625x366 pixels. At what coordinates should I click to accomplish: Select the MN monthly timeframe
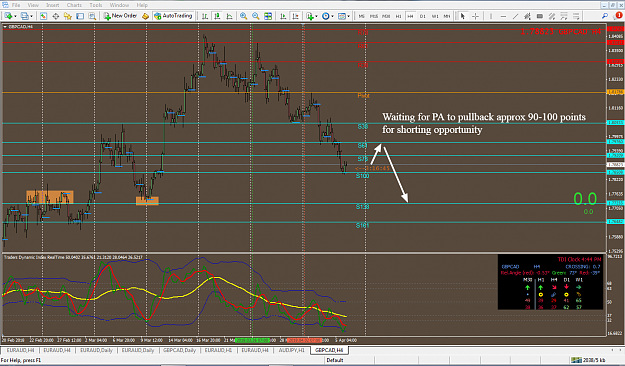(x=447, y=16)
